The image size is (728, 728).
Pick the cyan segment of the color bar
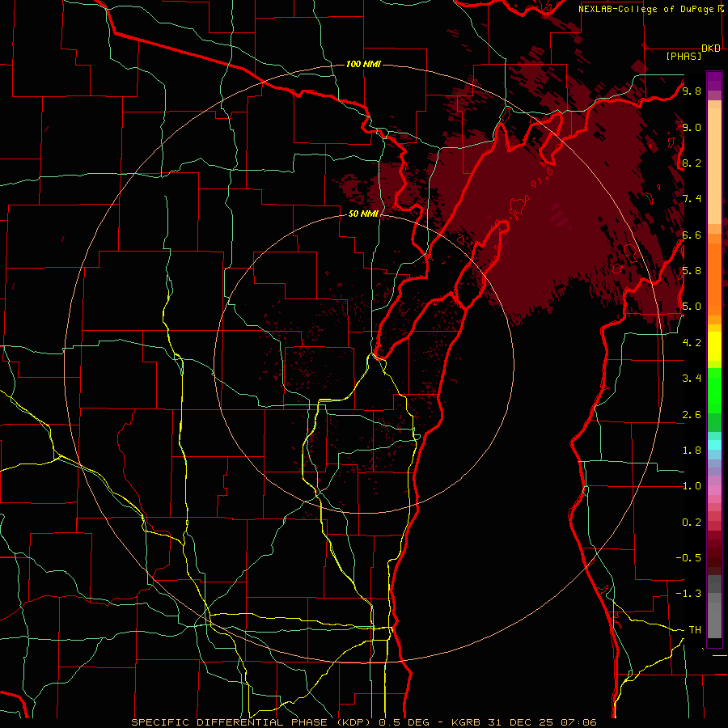coord(714,445)
